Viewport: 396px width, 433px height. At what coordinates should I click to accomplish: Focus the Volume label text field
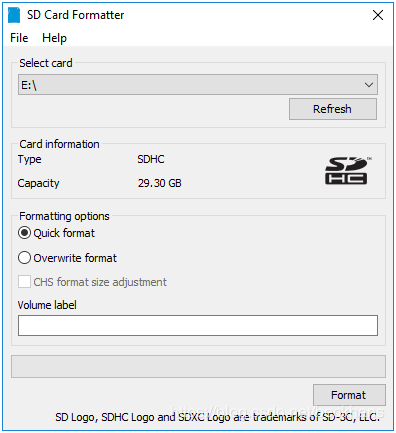(x=198, y=325)
